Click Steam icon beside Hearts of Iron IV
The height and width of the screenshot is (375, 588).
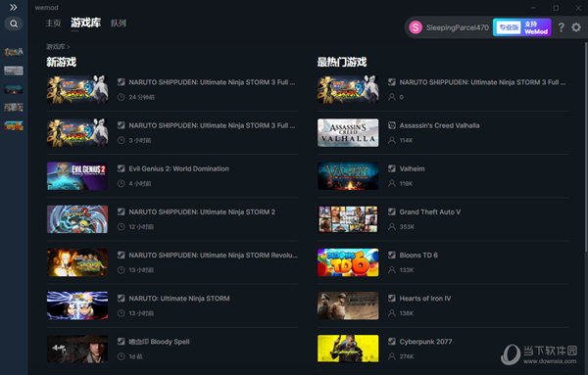pyautogui.click(x=392, y=299)
